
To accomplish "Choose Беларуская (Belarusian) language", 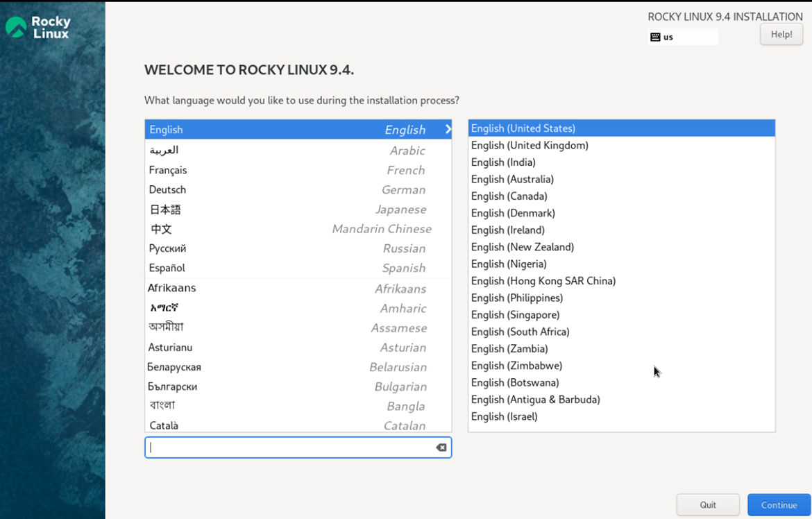I will (298, 367).
